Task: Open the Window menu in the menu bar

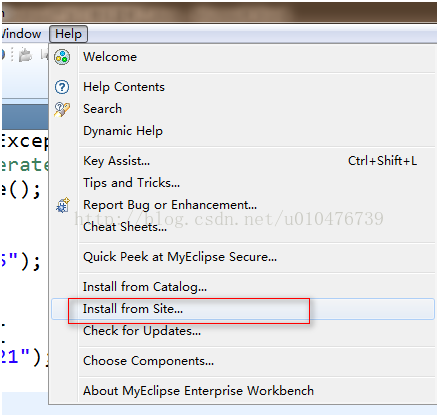Action: tap(21, 34)
